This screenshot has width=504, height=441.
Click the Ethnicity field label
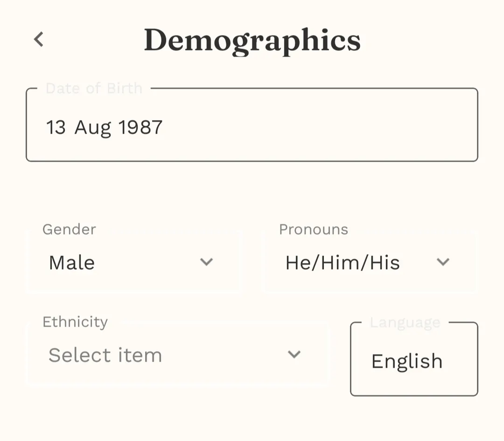click(x=75, y=322)
